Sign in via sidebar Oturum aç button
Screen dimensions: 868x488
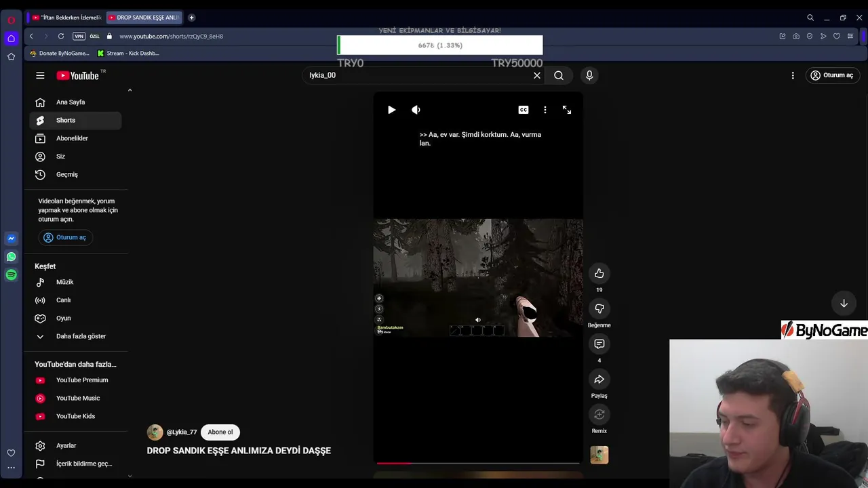[65, 237]
